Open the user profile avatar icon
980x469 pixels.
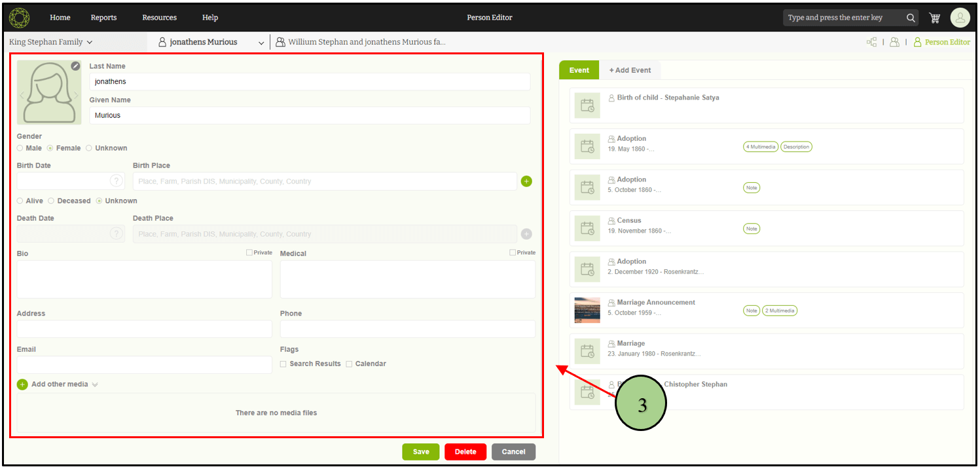(960, 18)
